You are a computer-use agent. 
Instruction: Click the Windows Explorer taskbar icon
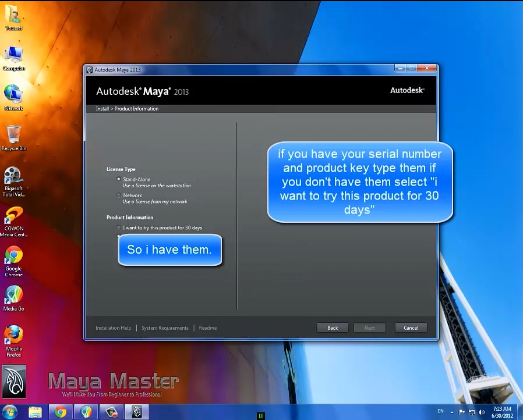coord(35,412)
